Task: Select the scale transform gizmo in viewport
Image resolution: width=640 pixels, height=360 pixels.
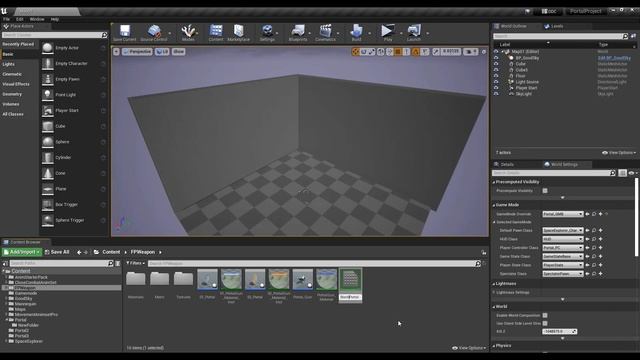Action: pos(371,52)
